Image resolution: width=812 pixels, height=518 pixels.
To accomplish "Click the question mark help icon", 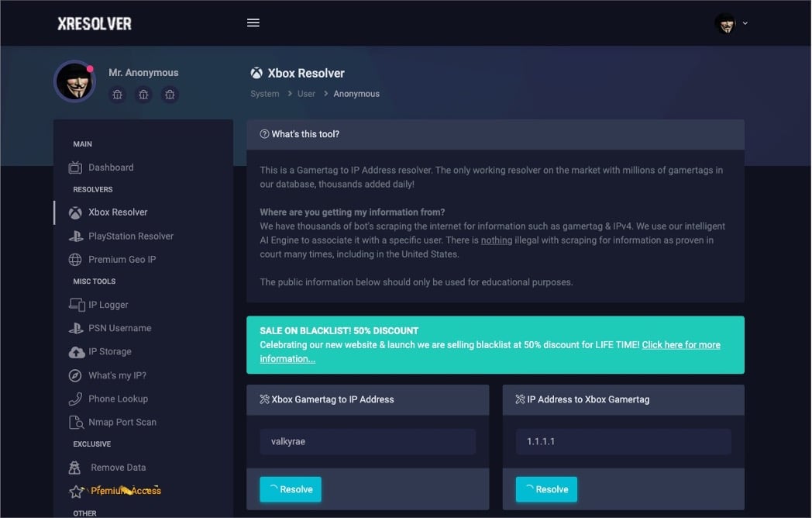I will [264, 134].
